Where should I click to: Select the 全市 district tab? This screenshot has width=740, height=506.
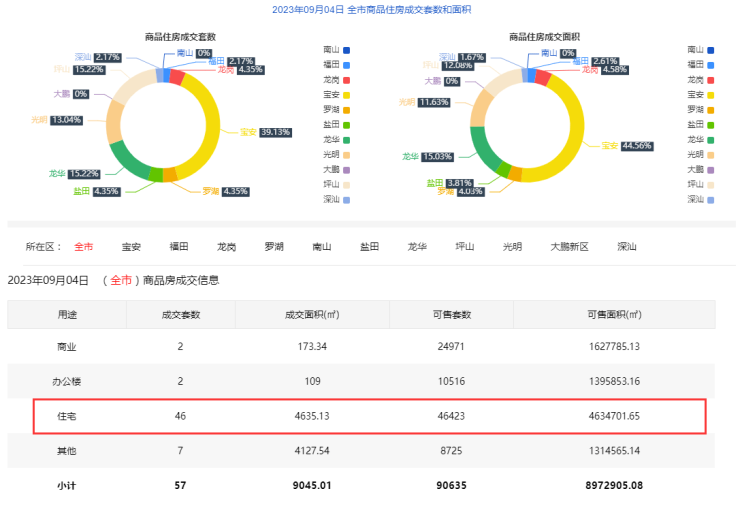tap(83, 246)
